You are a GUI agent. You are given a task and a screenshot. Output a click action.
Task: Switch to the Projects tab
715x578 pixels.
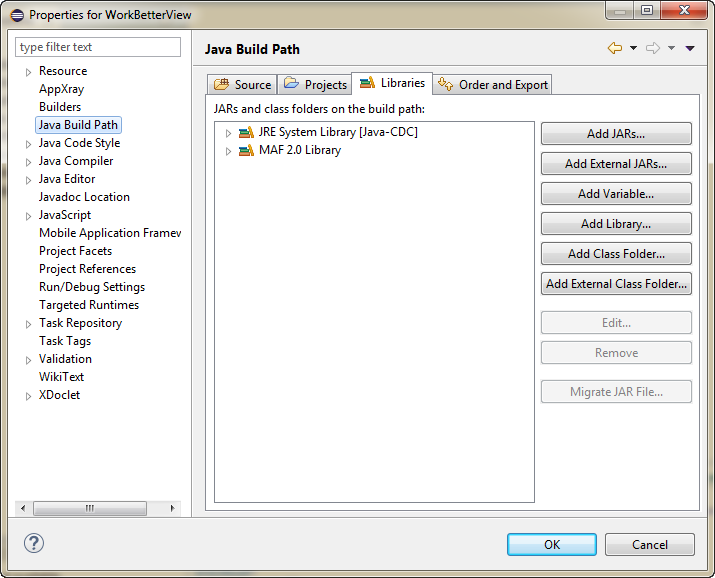[315, 85]
